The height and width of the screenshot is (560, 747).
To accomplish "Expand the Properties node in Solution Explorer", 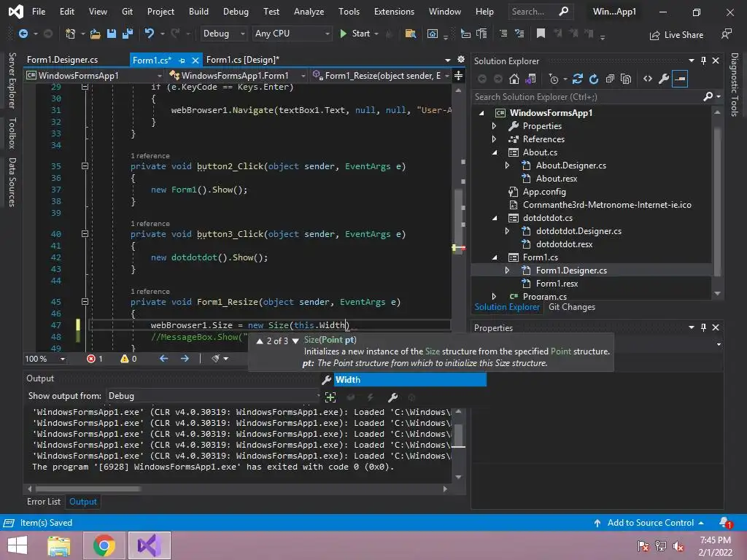I will click(x=494, y=126).
